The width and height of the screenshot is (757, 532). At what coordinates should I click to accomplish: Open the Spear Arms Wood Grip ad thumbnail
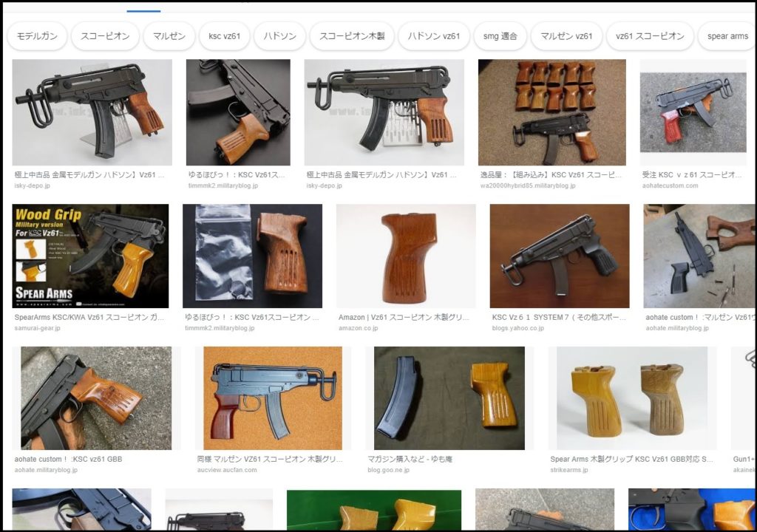click(90, 256)
